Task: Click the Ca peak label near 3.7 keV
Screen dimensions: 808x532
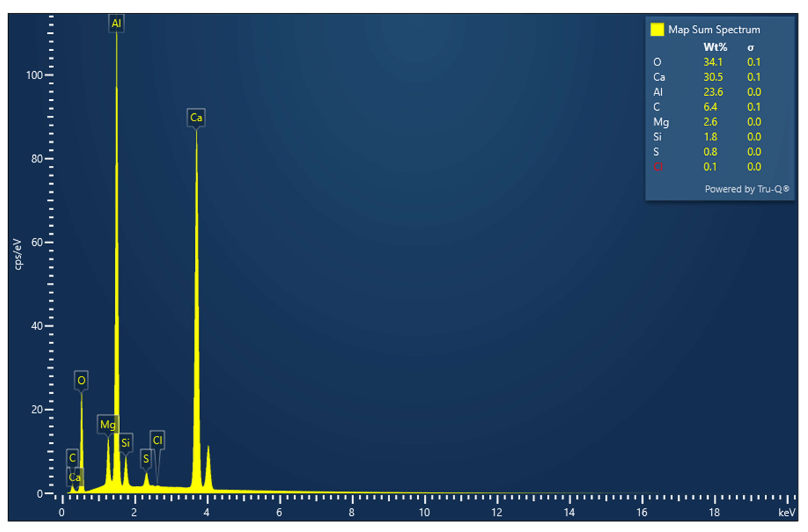Action: [x=196, y=117]
